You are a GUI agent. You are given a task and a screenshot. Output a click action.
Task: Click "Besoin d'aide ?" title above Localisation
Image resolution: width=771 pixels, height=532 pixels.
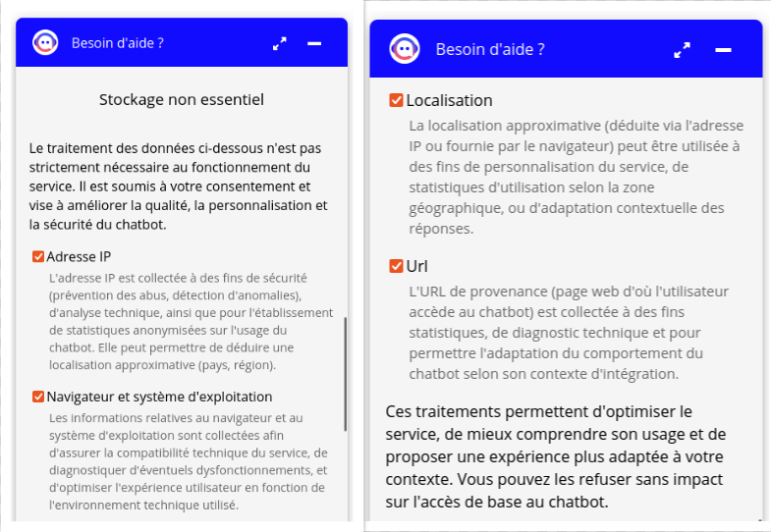coord(490,49)
